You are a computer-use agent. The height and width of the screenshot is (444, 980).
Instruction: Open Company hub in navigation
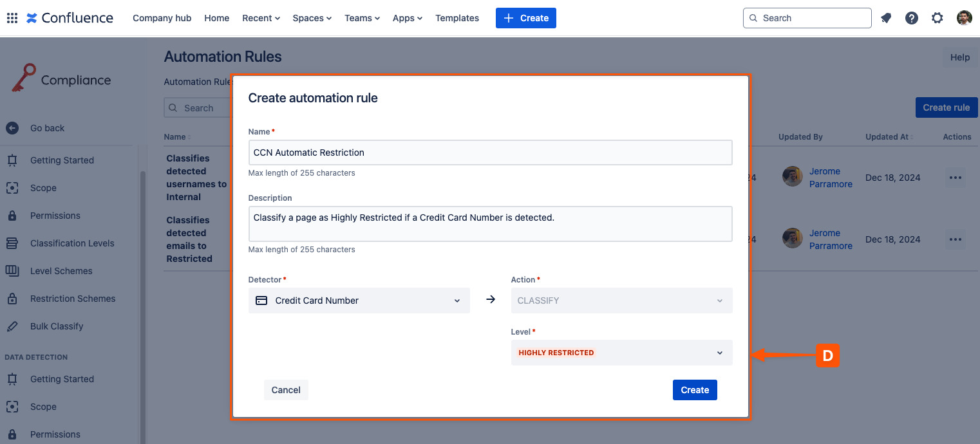(x=162, y=18)
